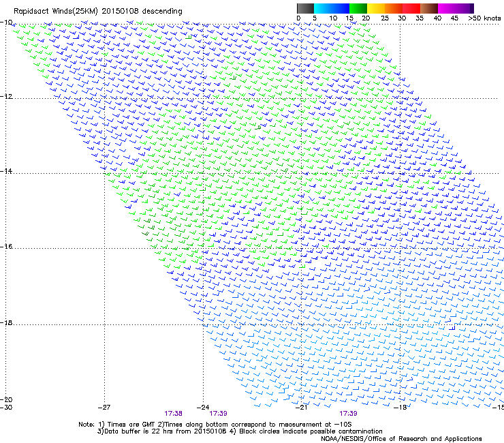Click the '-20' latitude axis label
This screenshot has height=443, width=504.
pyautogui.click(x=6, y=399)
